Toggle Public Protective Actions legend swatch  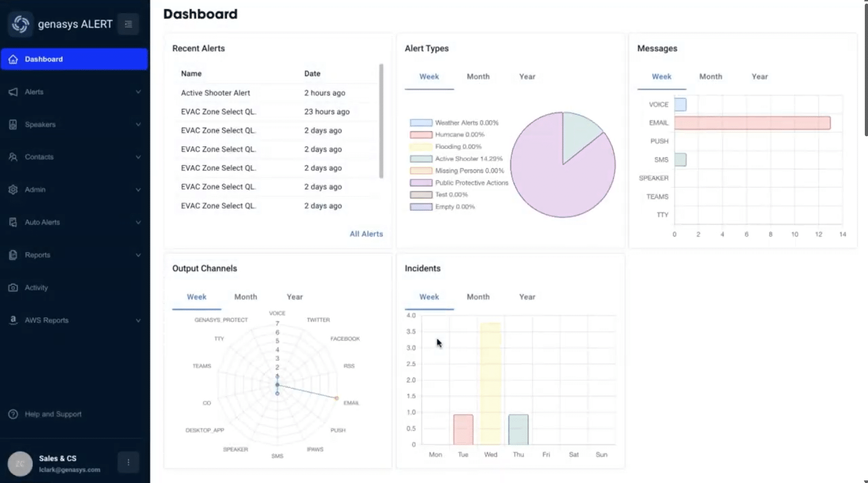(421, 183)
